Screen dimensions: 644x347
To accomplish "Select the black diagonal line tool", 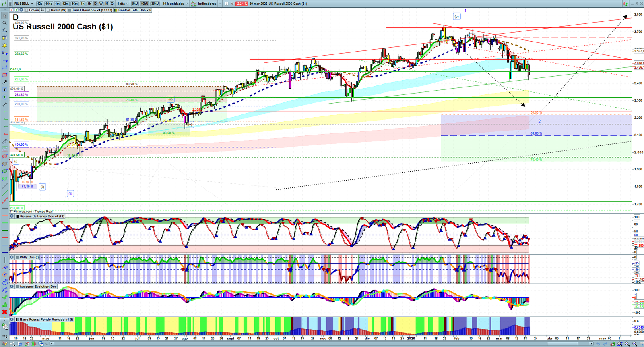I will (x=4, y=186).
